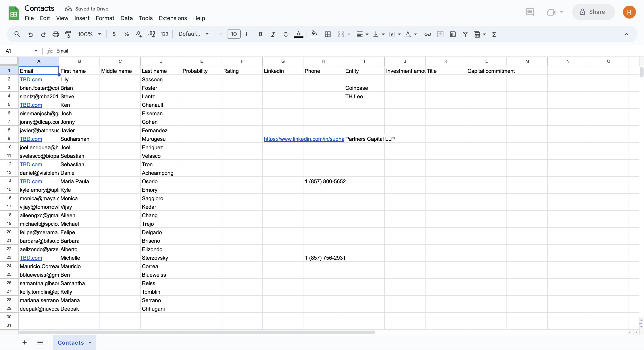Open the View menu

[62, 18]
